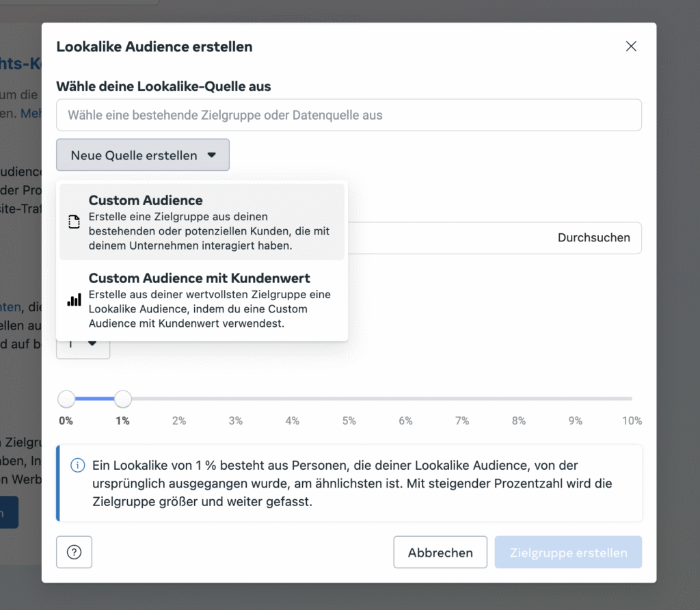Click the 1% slider handle
This screenshot has height=610, width=700.
coord(123,399)
